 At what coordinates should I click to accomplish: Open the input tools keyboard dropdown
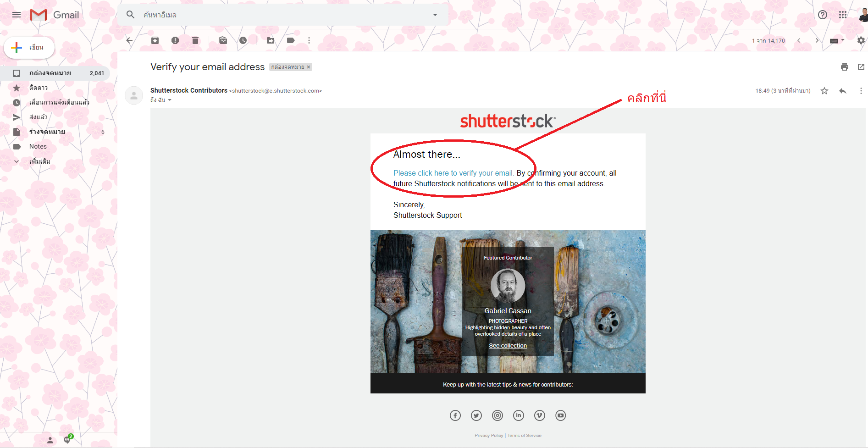(837, 40)
